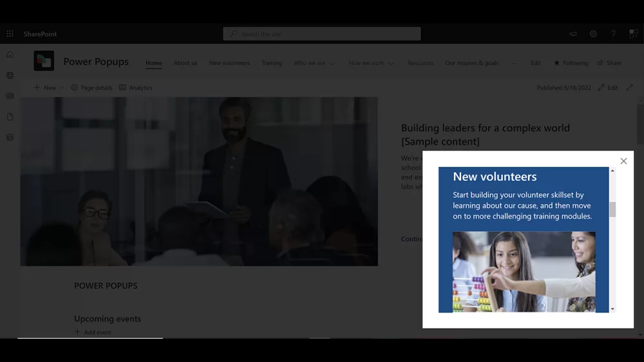Open the navigation overflow ellipsis
This screenshot has width=644, height=362.
click(x=514, y=63)
